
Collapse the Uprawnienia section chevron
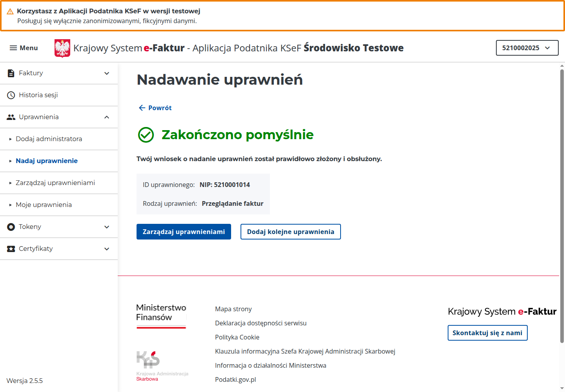click(107, 117)
